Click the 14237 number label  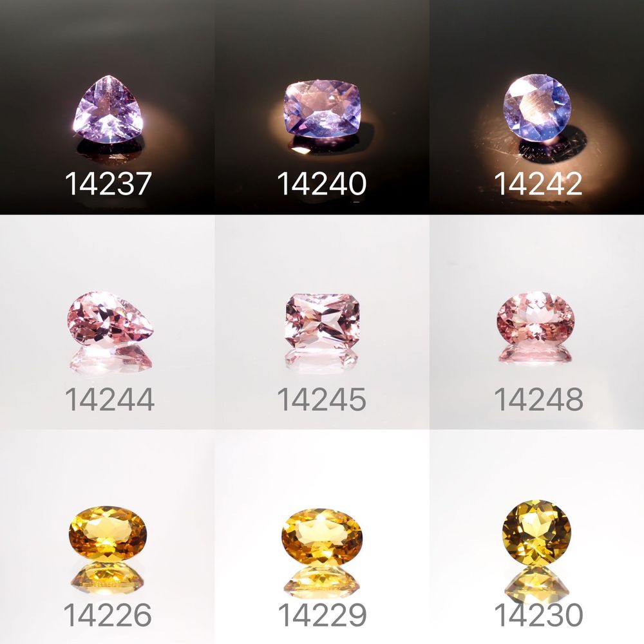pos(108,184)
